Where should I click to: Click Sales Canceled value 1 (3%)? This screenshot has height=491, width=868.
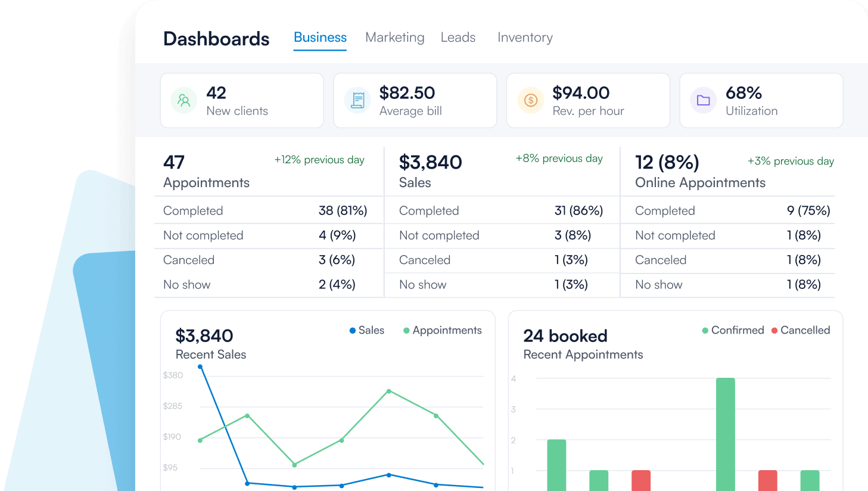pos(571,260)
